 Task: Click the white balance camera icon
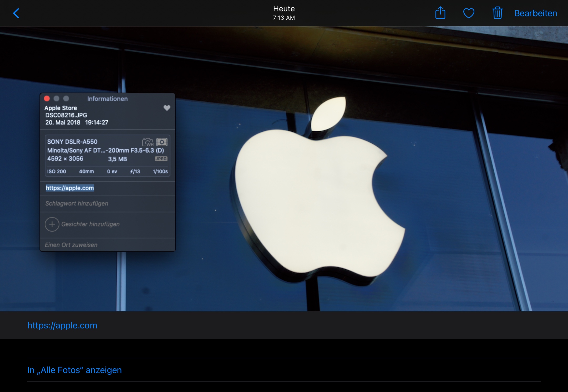pyautogui.click(x=148, y=142)
